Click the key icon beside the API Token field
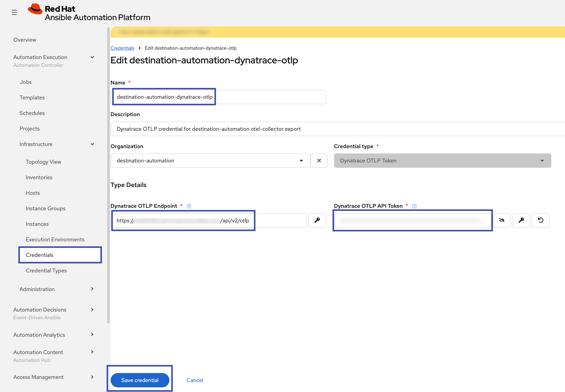Image resolution: width=565 pixels, height=392 pixels. (x=521, y=221)
